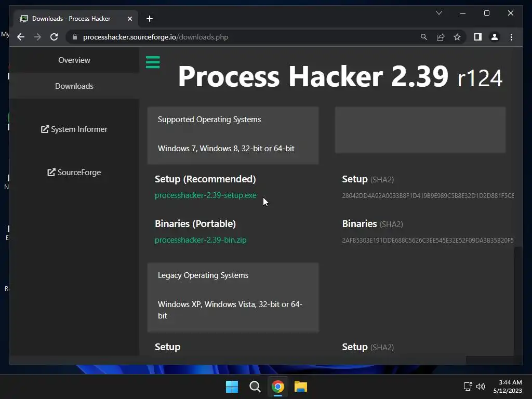
Task: Click the padlock site info icon
Action: (75, 37)
